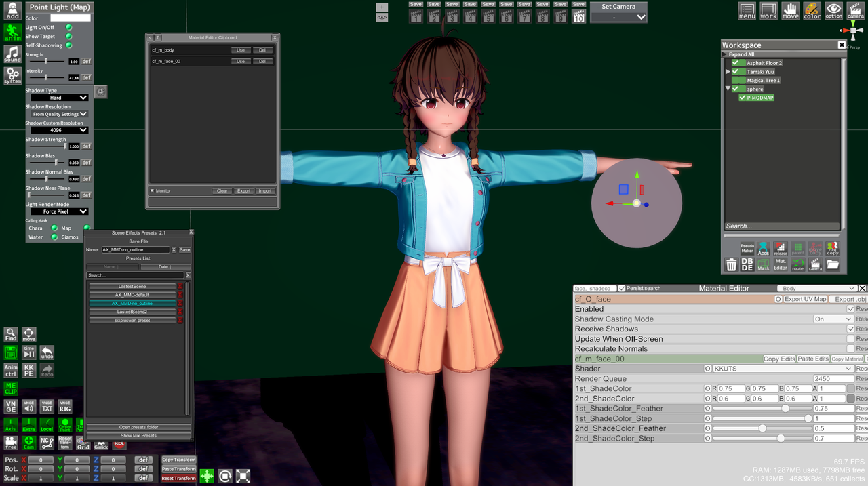Select camera slot 10 clapperboard icon

578,16
